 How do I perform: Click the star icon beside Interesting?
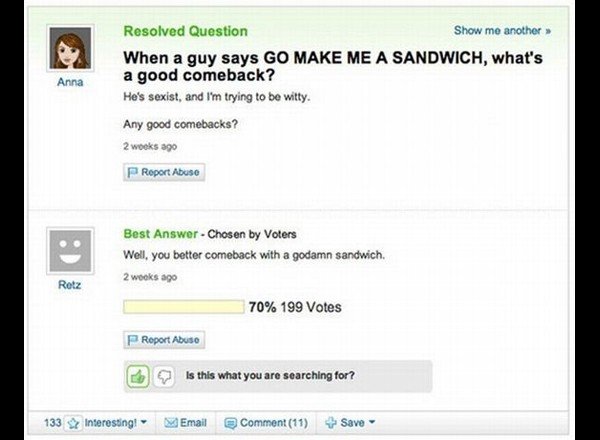[73, 423]
